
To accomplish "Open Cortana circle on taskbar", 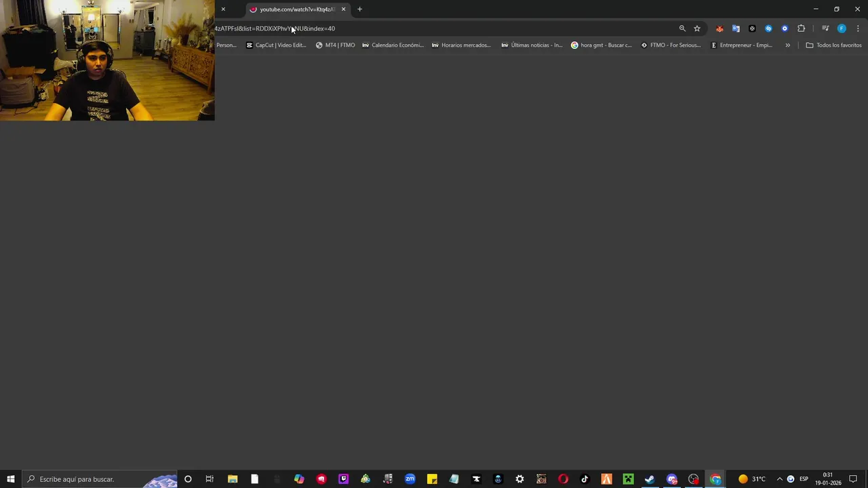I will click(x=188, y=479).
